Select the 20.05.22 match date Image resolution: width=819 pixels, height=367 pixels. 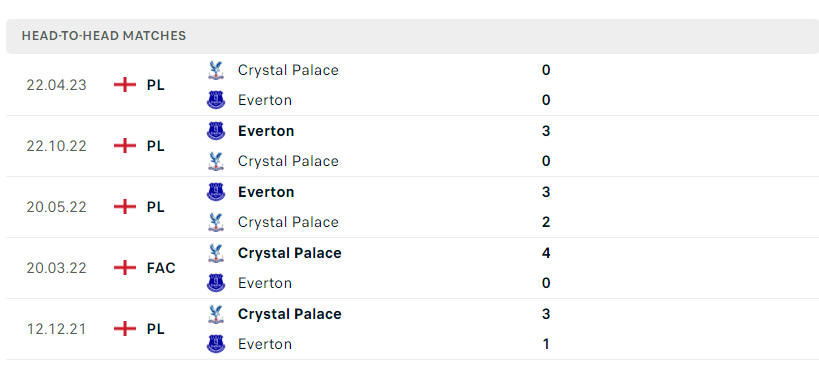click(56, 207)
